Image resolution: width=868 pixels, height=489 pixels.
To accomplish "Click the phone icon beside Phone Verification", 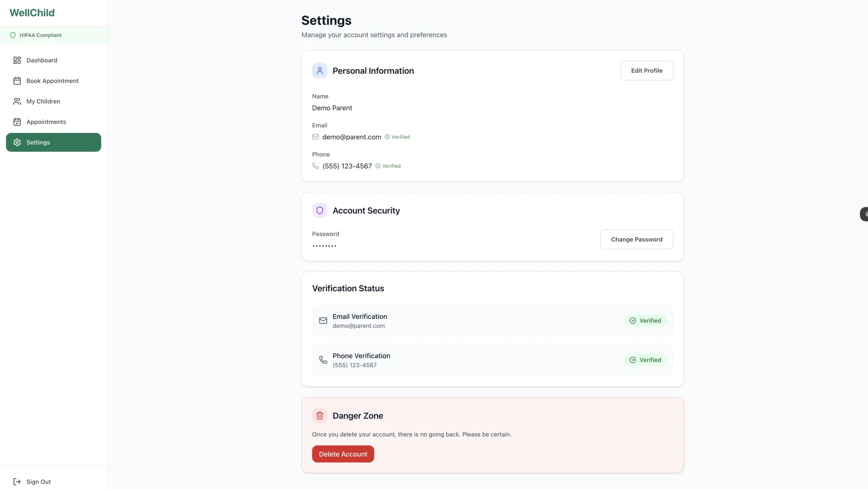I will (x=323, y=360).
